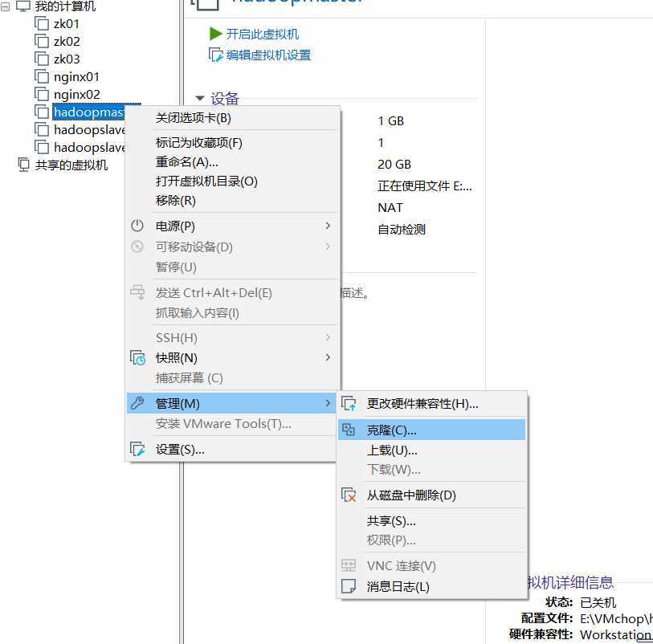Click the zk03 virtual machine icon
The width and height of the screenshot is (653, 644).
tap(42, 59)
